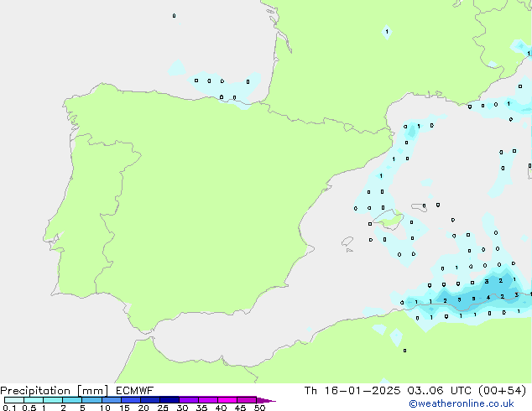Viewport: 532px width, 411px height.
Task: Click Menorca island on the map
Action: 417,206
